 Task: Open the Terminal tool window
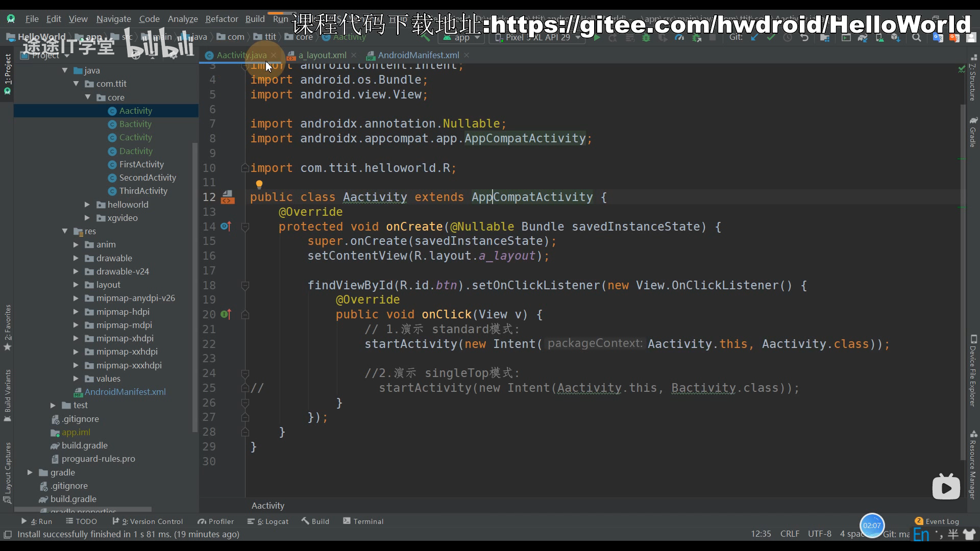click(x=363, y=521)
